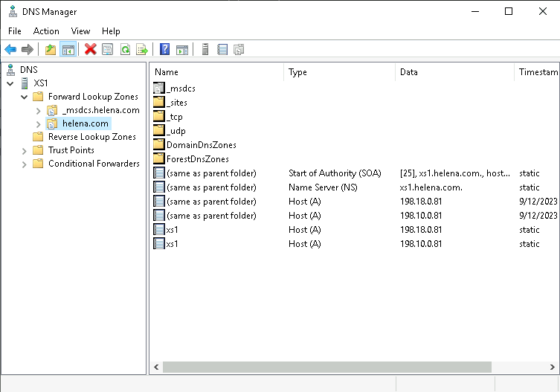
Task: Click the green Refresh toolbar icon
Action: tap(125, 50)
